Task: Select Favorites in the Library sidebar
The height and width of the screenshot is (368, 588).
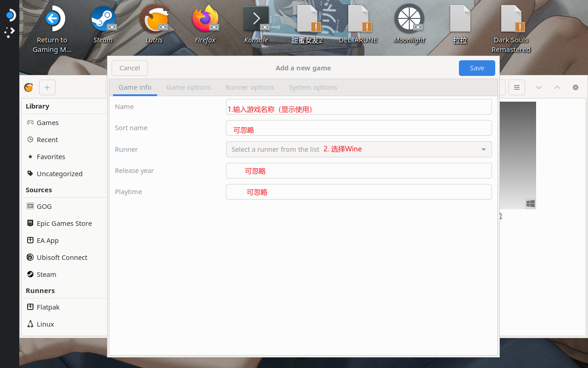Action: click(51, 157)
